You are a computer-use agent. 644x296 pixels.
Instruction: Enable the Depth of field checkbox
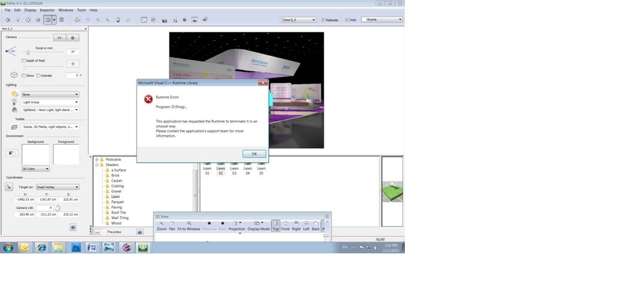pyautogui.click(x=24, y=61)
